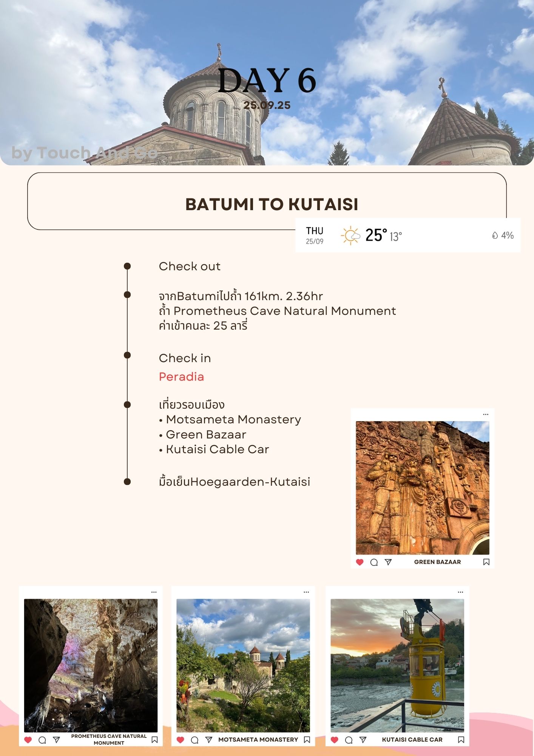Click the red Peradia hotel name
534x756 pixels.
(x=181, y=376)
